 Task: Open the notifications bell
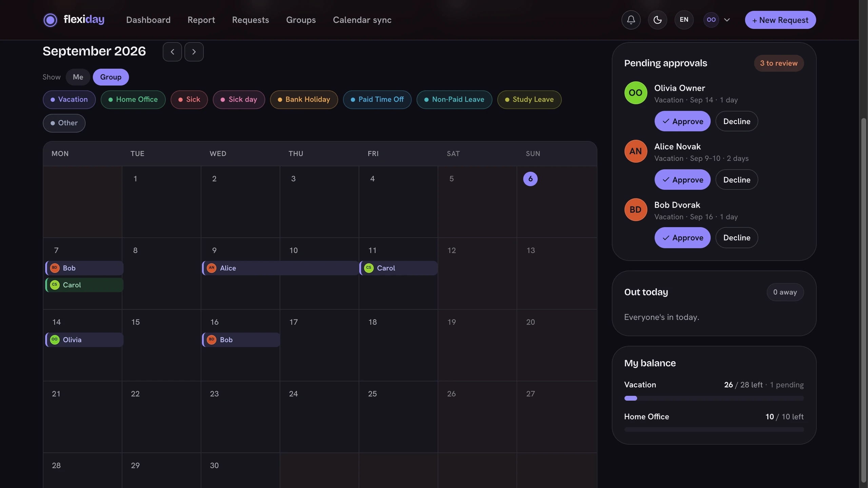(x=631, y=20)
